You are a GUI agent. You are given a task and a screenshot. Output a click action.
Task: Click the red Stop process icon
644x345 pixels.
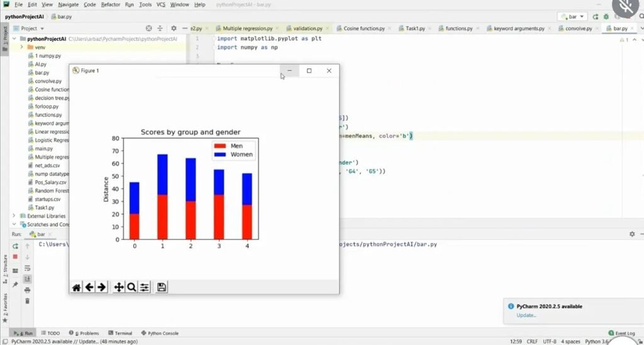15,257
